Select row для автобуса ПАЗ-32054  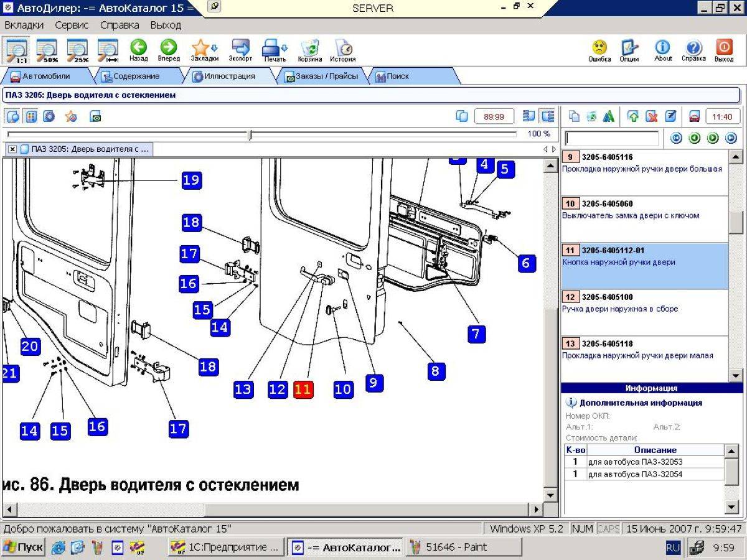point(644,474)
